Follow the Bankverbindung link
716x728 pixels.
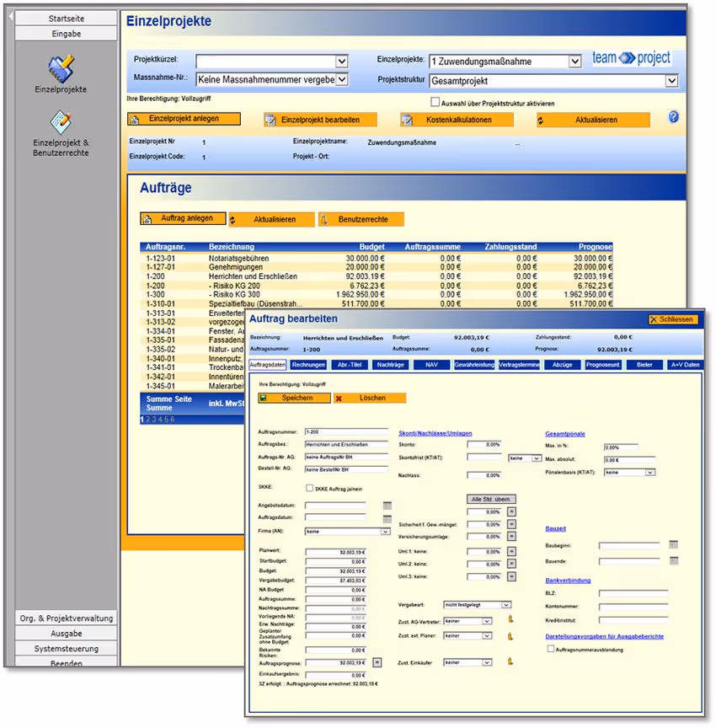coord(567,580)
